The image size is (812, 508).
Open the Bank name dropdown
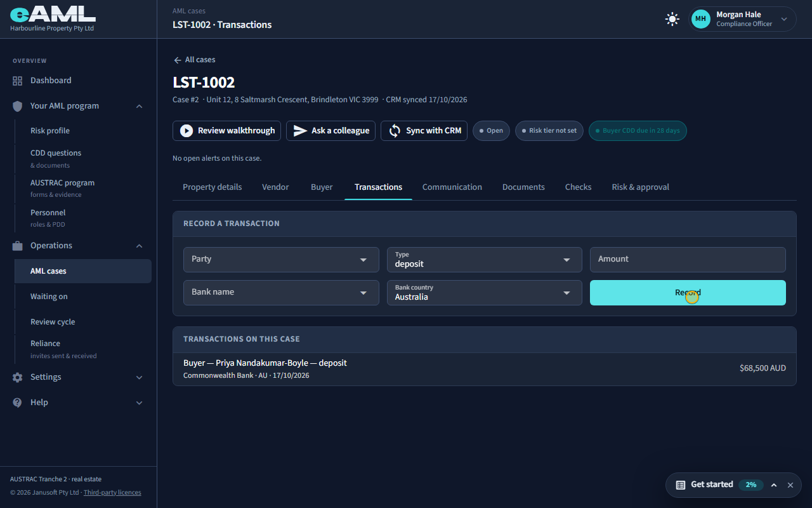[x=281, y=293]
